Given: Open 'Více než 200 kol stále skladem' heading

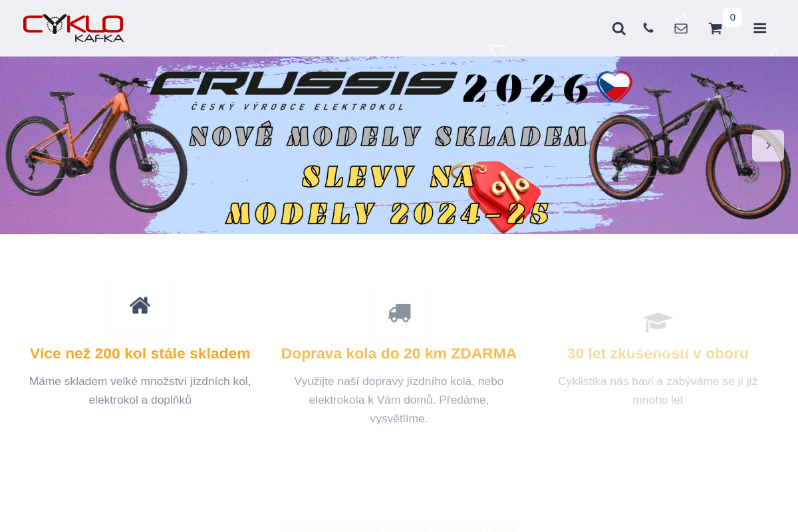Looking at the screenshot, I should coord(140,353).
